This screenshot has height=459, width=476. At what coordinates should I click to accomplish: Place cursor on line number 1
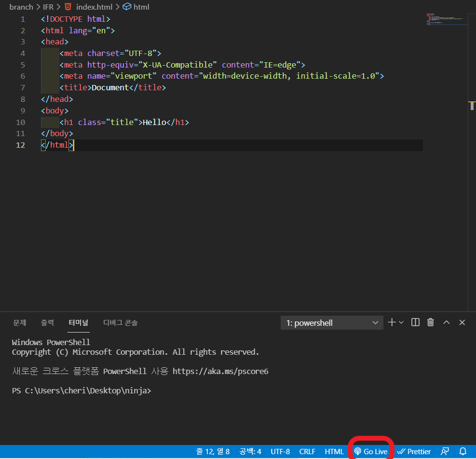click(x=23, y=19)
